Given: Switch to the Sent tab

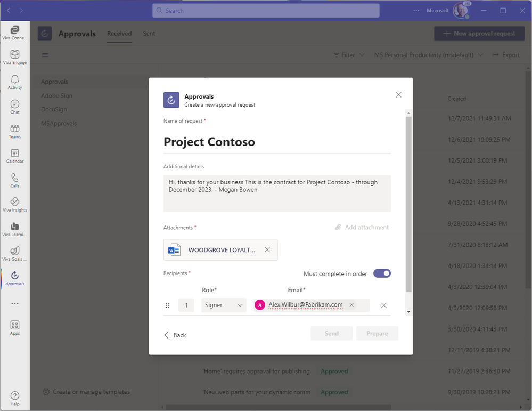Looking at the screenshot, I should coord(149,33).
